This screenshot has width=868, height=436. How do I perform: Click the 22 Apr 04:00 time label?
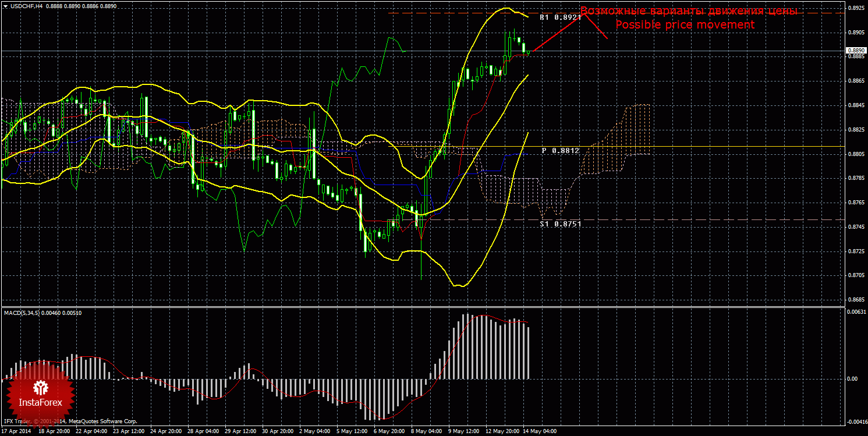pyautogui.click(x=93, y=432)
